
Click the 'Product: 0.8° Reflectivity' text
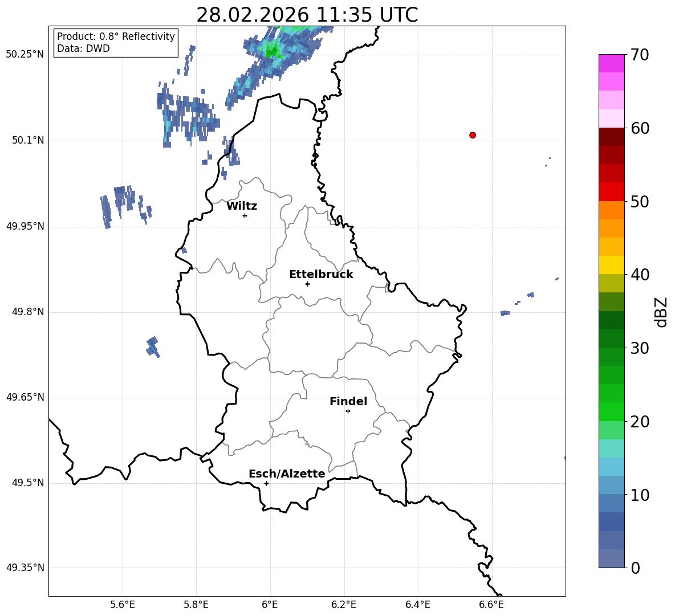116,36
